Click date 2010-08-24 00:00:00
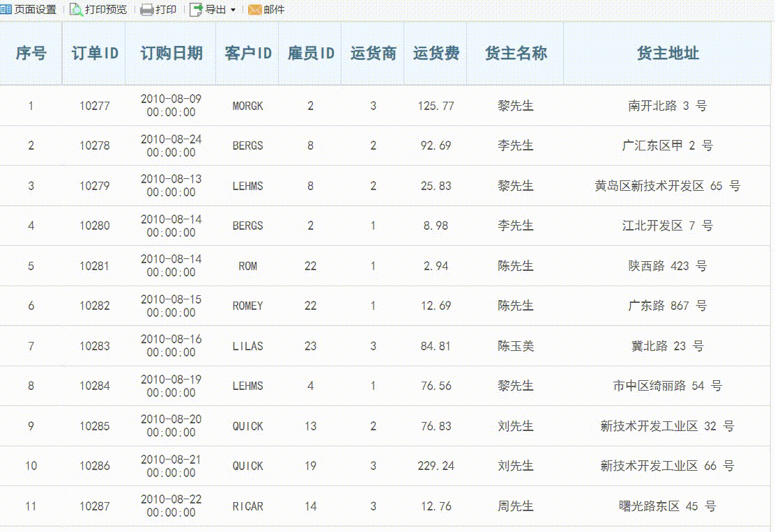The height and width of the screenshot is (532, 775). (171, 146)
